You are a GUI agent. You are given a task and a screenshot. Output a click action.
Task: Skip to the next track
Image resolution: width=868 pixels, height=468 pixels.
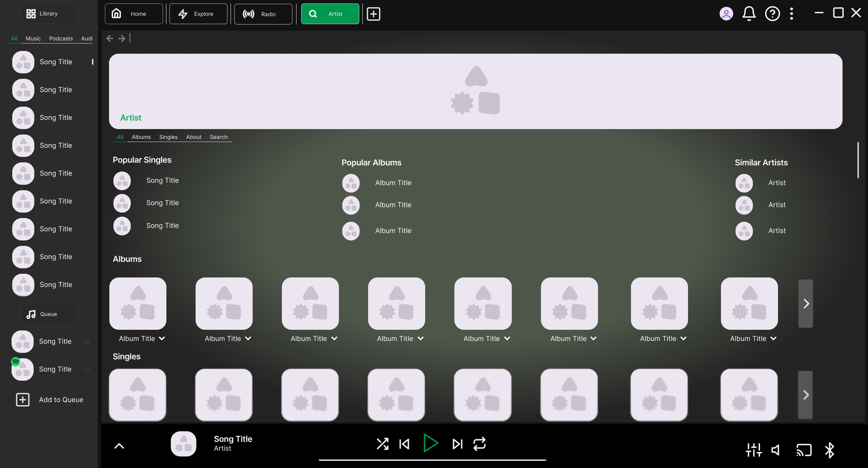click(x=457, y=444)
